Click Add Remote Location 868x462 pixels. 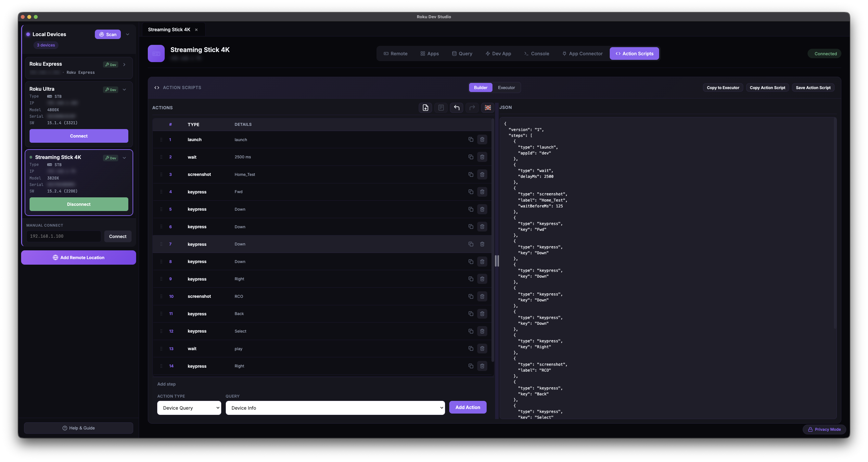coord(79,257)
